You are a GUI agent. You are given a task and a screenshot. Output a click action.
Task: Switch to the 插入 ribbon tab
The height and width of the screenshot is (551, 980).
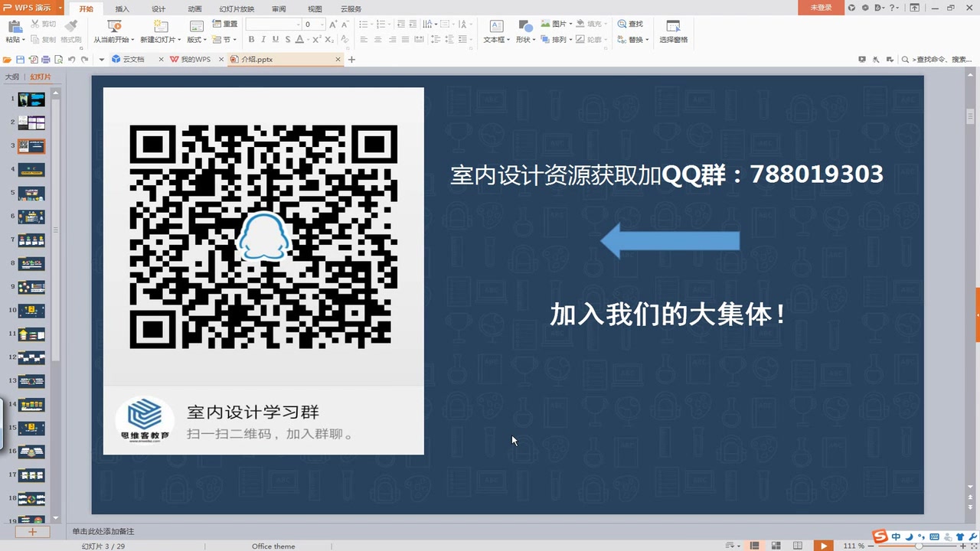[x=122, y=8]
